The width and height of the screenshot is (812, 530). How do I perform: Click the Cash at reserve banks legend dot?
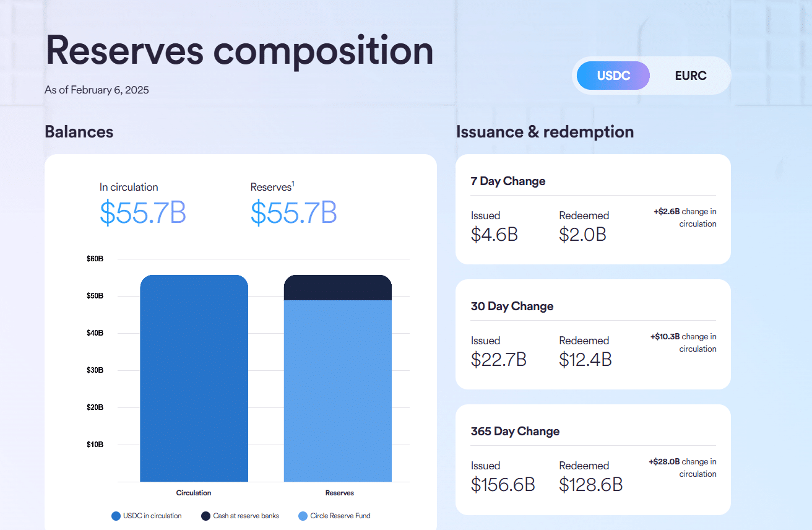pyautogui.click(x=205, y=516)
